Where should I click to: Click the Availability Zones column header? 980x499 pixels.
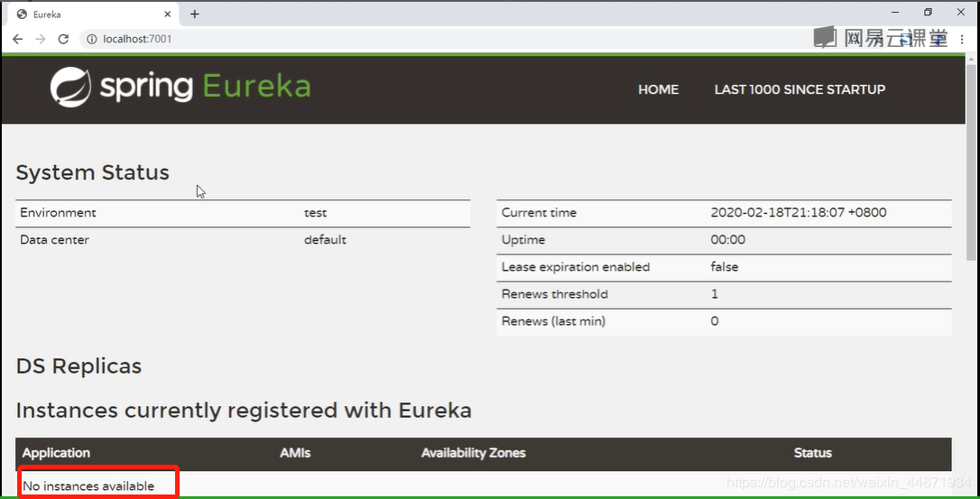coord(473,453)
